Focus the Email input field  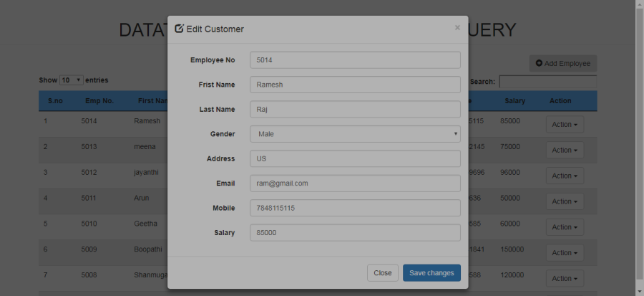click(355, 183)
